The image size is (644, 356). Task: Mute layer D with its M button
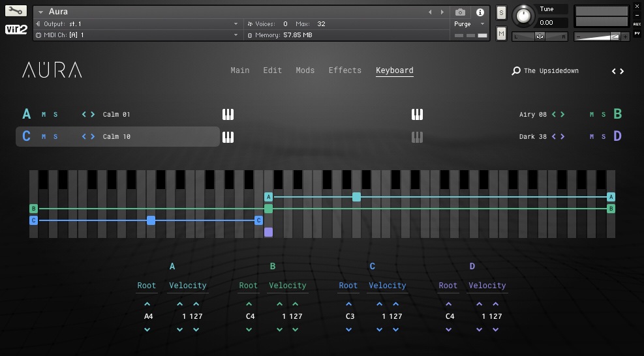click(592, 137)
